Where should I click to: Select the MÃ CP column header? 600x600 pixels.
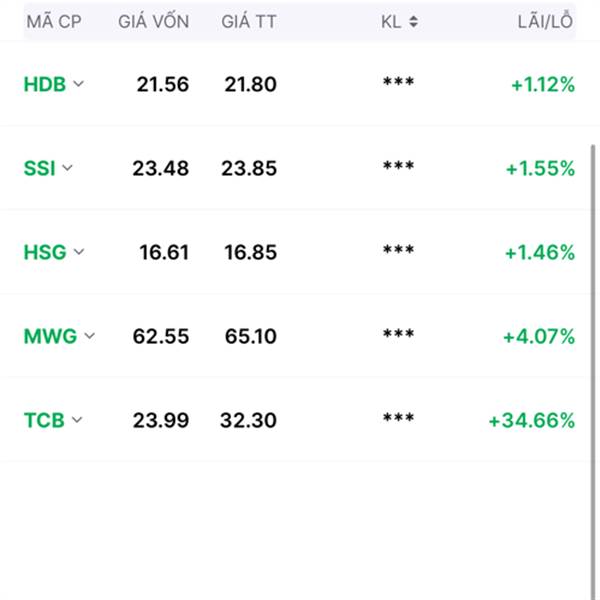54,21
